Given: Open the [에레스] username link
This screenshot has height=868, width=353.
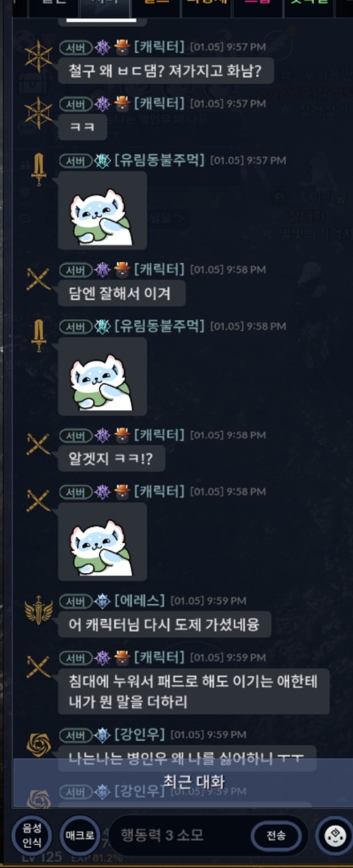Looking at the screenshot, I should pos(140,600).
